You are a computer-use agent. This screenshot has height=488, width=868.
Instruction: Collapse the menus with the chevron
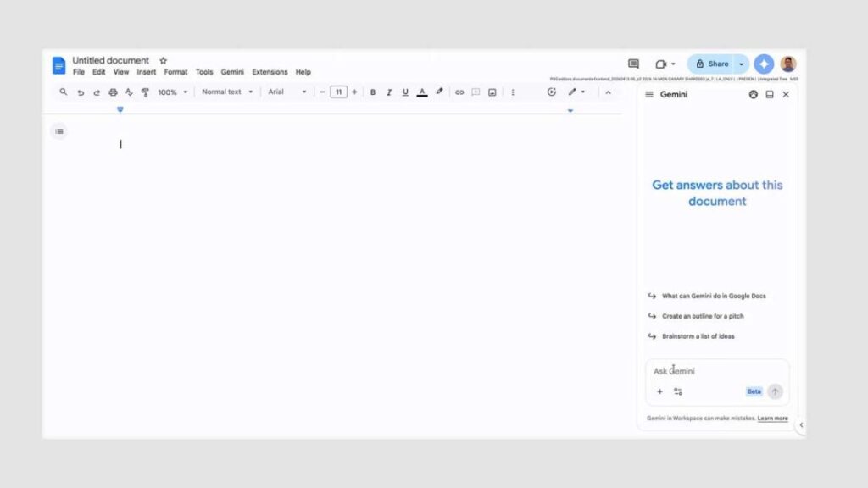(x=608, y=92)
